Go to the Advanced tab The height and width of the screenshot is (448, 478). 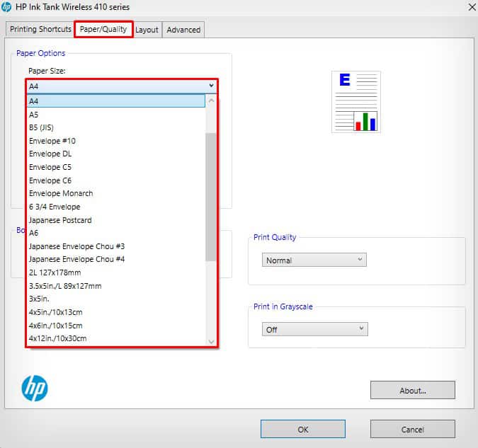183,30
